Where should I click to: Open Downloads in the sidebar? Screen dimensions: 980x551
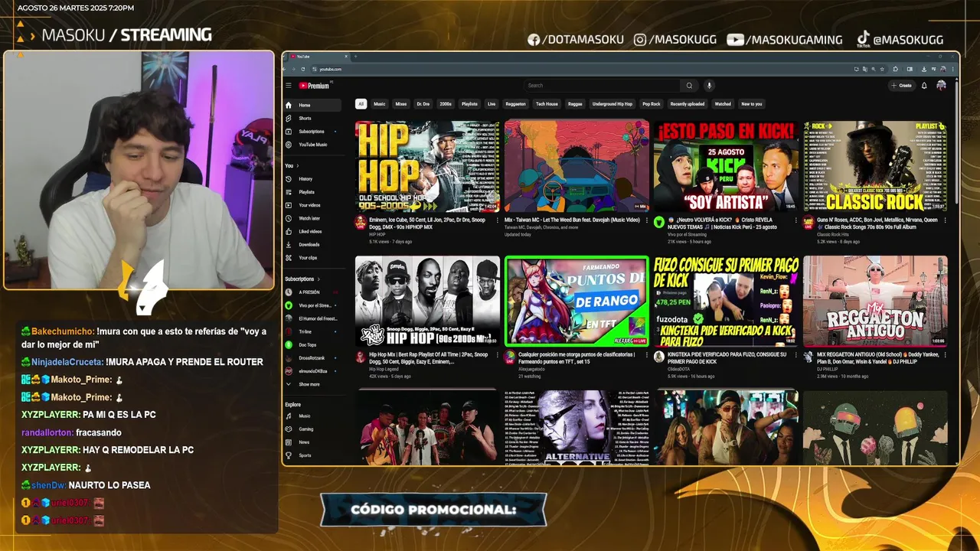pyautogui.click(x=312, y=244)
